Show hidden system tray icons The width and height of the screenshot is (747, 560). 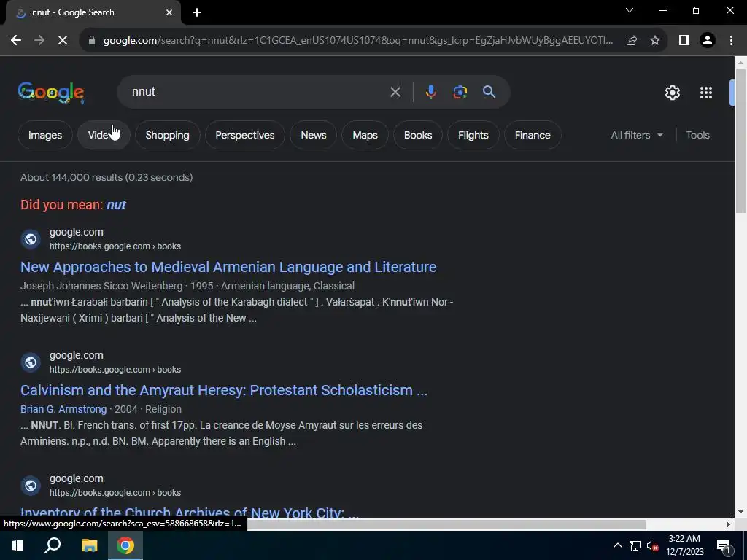pyautogui.click(x=617, y=545)
